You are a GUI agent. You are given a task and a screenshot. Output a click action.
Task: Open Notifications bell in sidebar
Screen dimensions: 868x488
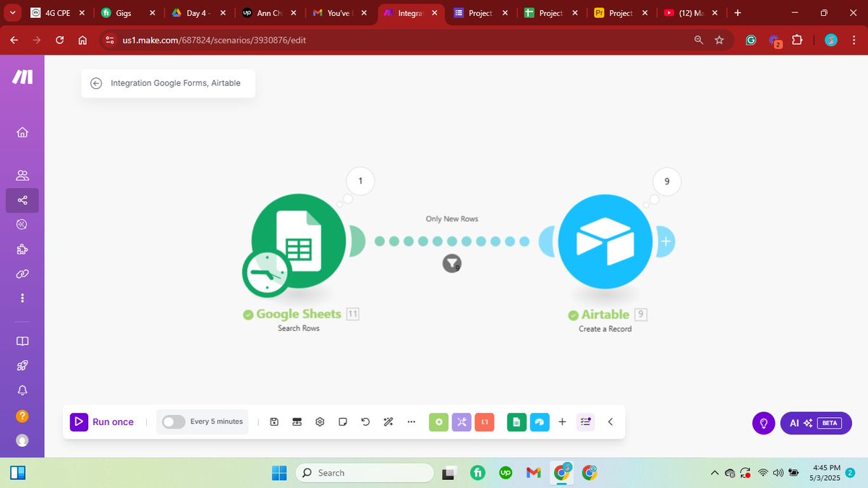[x=22, y=390]
